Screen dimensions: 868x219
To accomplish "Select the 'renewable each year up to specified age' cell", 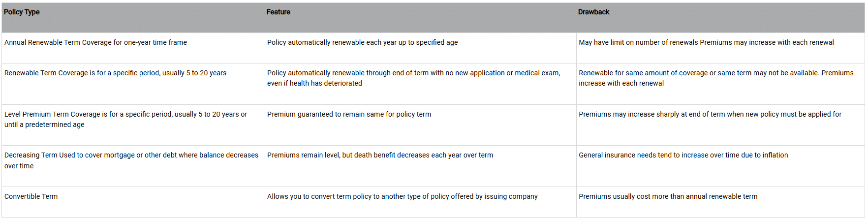I will coord(362,42).
